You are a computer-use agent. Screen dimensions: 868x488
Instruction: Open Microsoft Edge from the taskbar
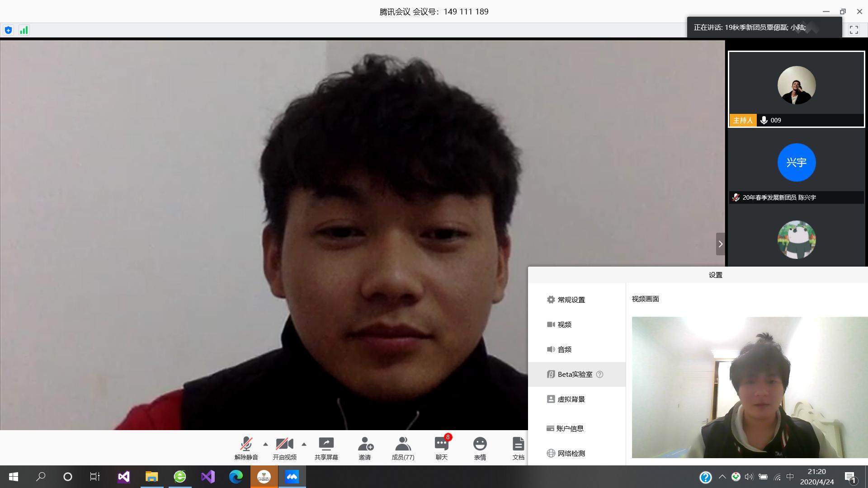236,477
